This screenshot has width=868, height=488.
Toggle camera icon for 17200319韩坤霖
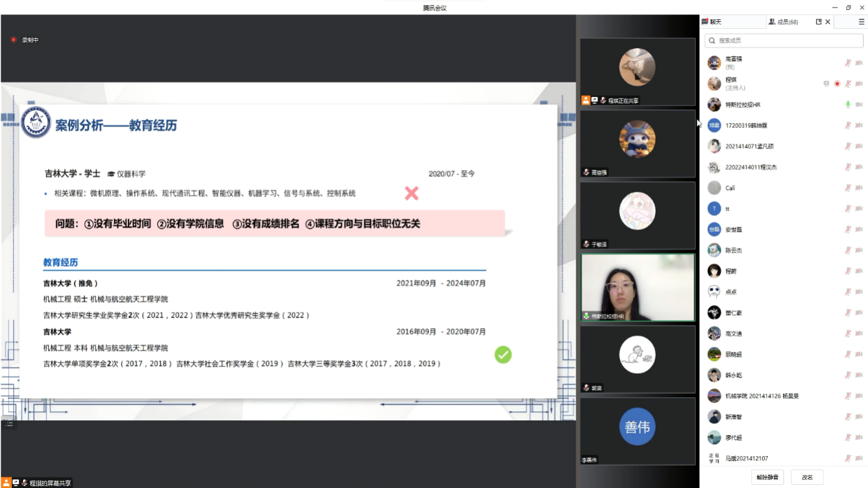pos(859,125)
